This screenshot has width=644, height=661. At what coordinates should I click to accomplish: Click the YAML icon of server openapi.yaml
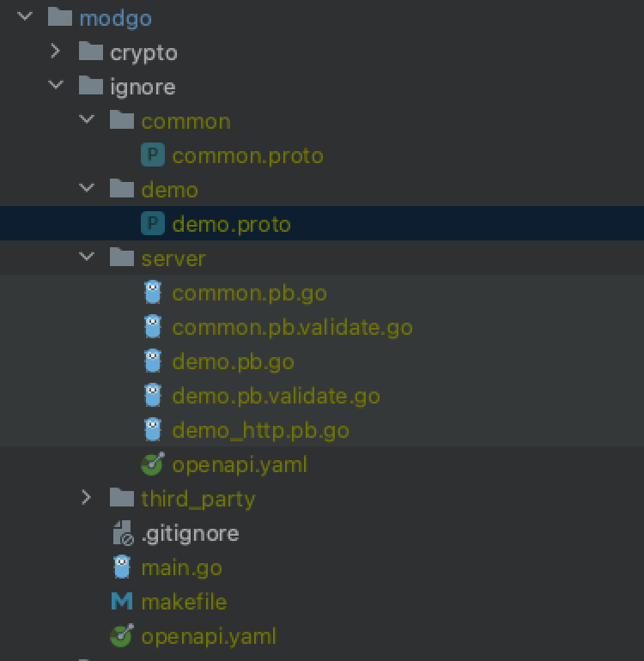[x=152, y=464]
